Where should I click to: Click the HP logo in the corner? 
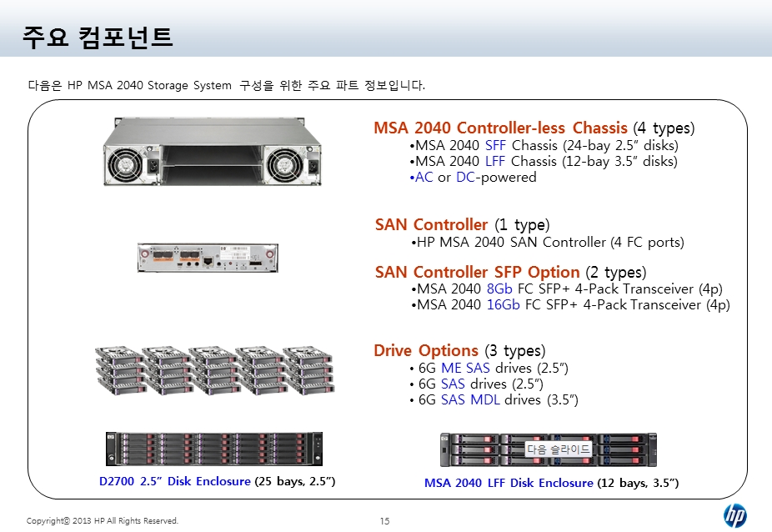734,516
